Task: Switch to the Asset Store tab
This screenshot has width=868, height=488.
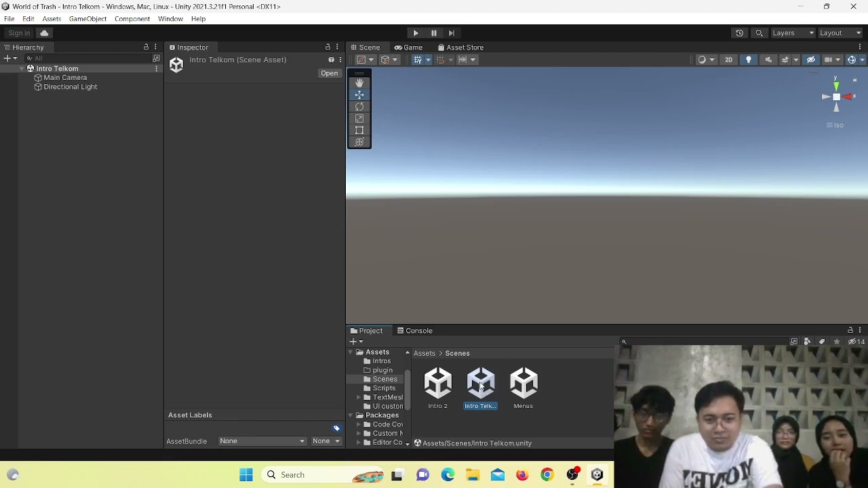Action: pos(460,47)
